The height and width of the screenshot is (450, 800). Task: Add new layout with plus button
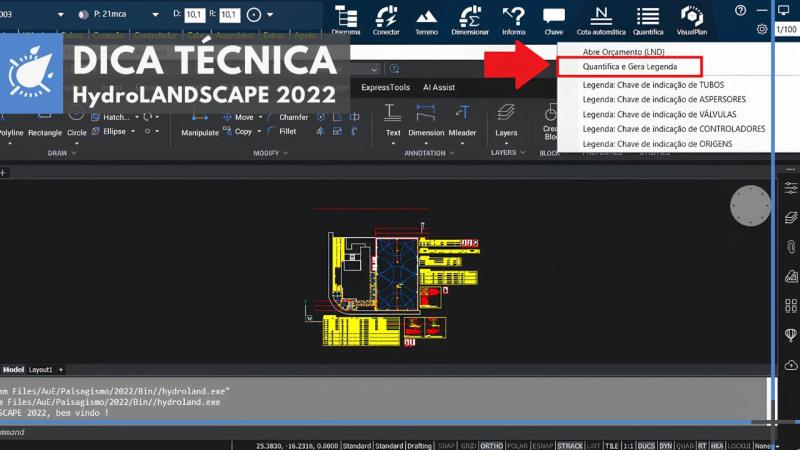click(61, 369)
